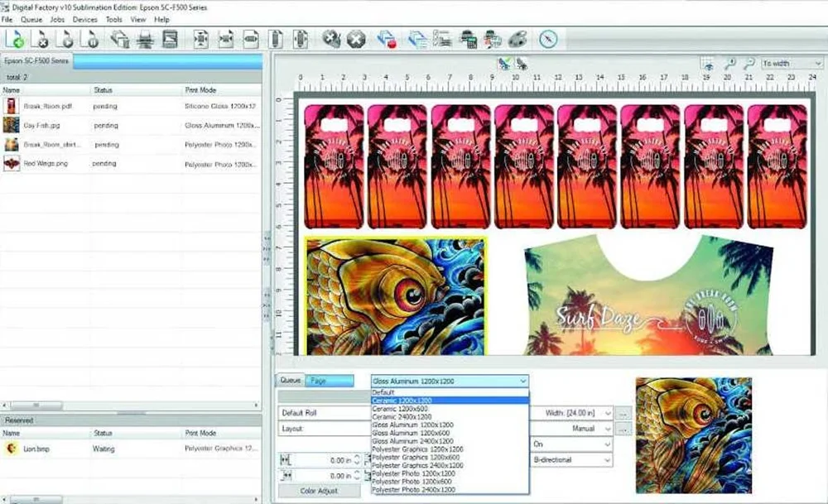The height and width of the screenshot is (504, 828).
Task: Open the Queue menu
Action: point(31,19)
